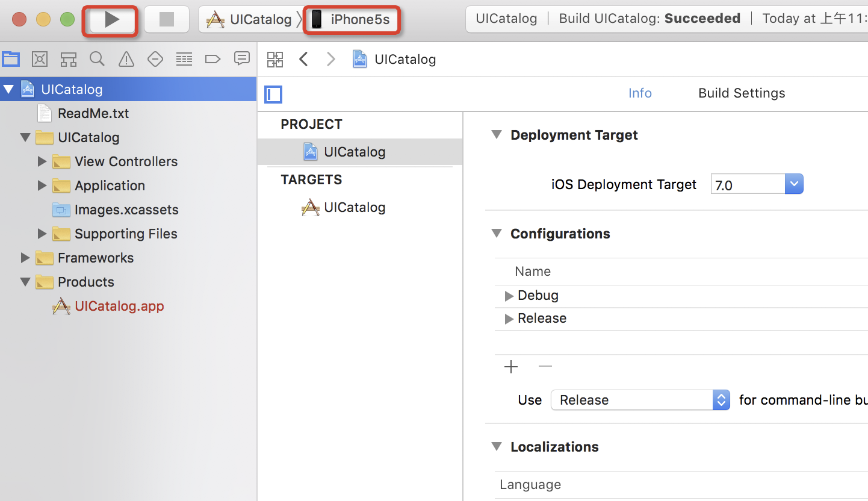Click the related items grid icon
The image size is (868, 501).
(x=275, y=59)
